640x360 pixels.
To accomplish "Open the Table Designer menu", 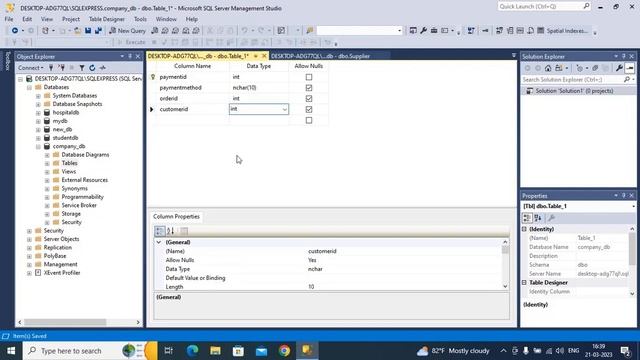I will click(107, 19).
